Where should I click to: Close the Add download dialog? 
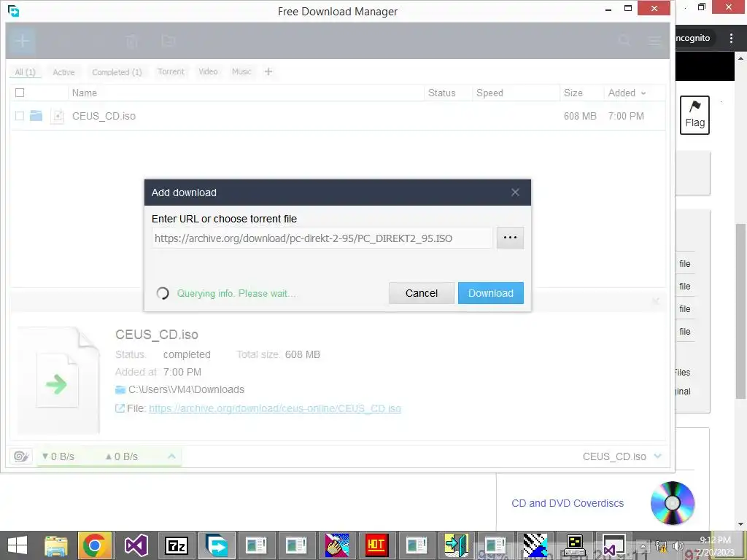[x=515, y=192]
